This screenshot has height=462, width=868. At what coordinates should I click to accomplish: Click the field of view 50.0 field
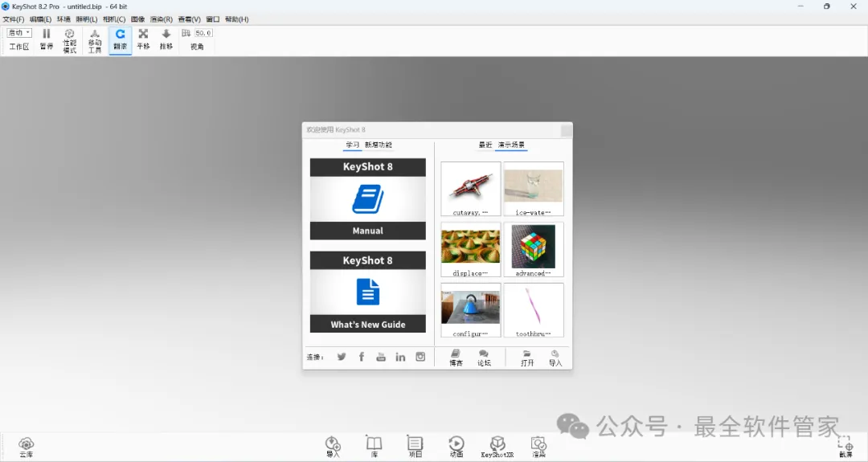click(203, 33)
